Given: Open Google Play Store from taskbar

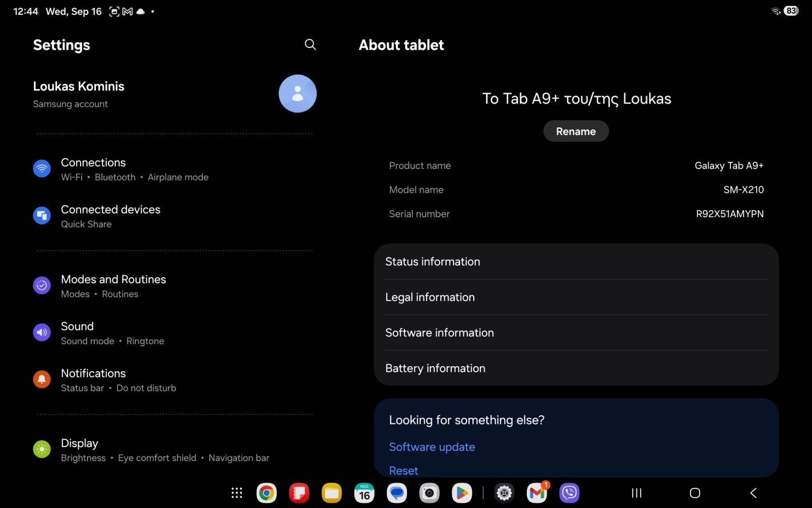Looking at the screenshot, I should (x=462, y=493).
